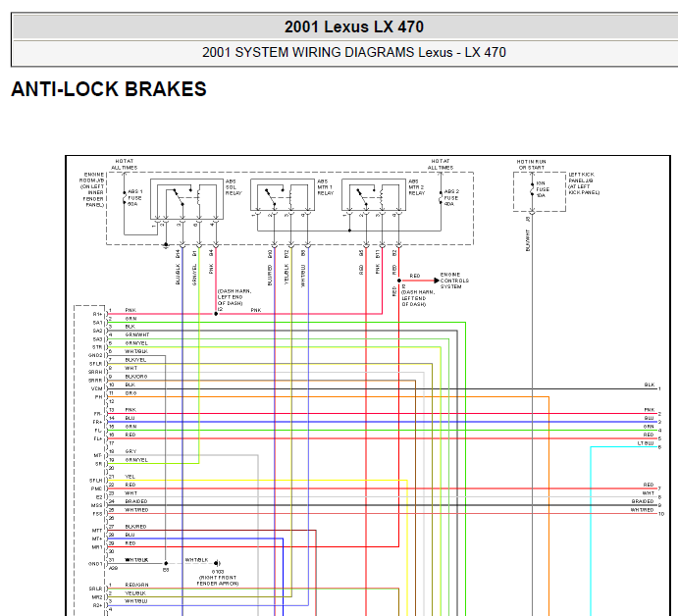Click the "ENGINE CONTROLS SYSTEM" label
Image resolution: width=678 pixels, height=616 pixels.
[x=454, y=281]
